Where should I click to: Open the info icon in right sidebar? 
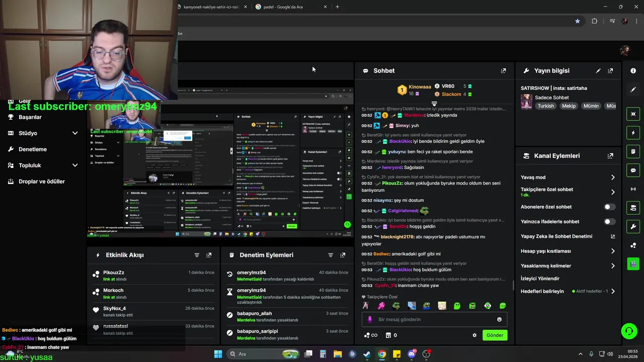[x=633, y=71]
